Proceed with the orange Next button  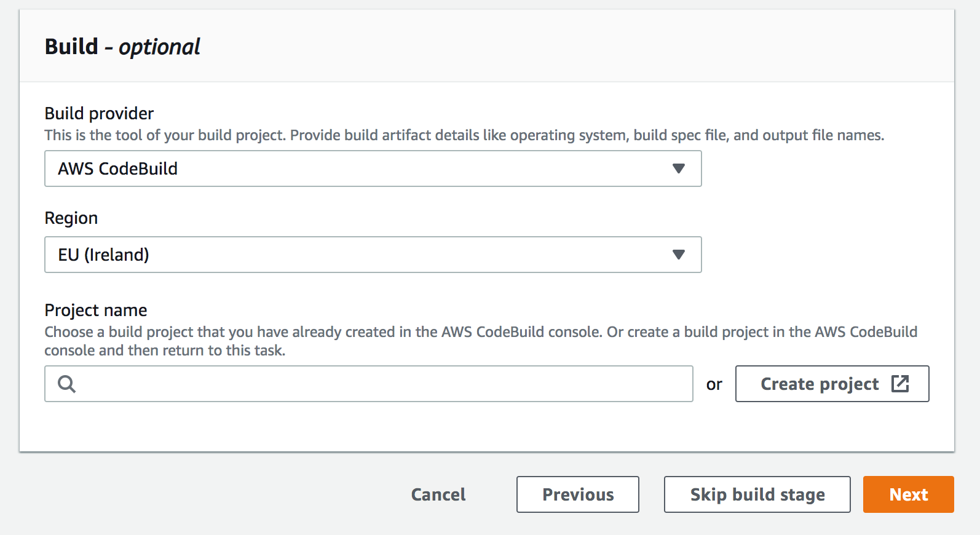coord(909,494)
